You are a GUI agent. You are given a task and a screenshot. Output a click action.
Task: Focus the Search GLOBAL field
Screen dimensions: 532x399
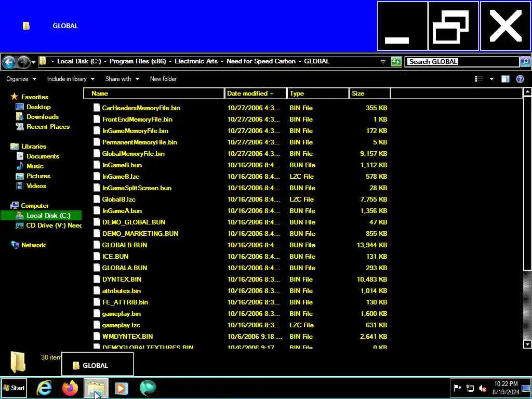pyautogui.click(x=462, y=62)
